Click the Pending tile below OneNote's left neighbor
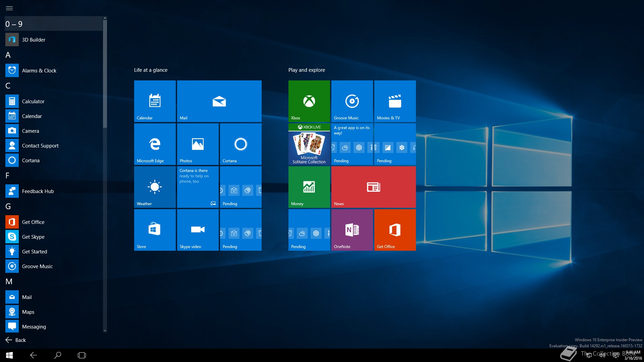The height and width of the screenshot is (362, 644). (309, 230)
